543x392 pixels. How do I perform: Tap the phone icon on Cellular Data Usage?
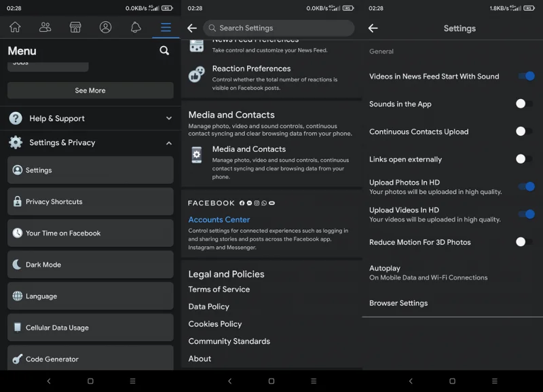pyautogui.click(x=18, y=328)
